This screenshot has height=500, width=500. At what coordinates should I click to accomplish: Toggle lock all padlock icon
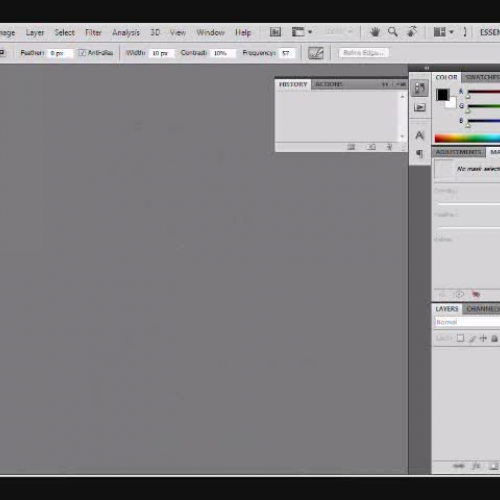[494, 339]
